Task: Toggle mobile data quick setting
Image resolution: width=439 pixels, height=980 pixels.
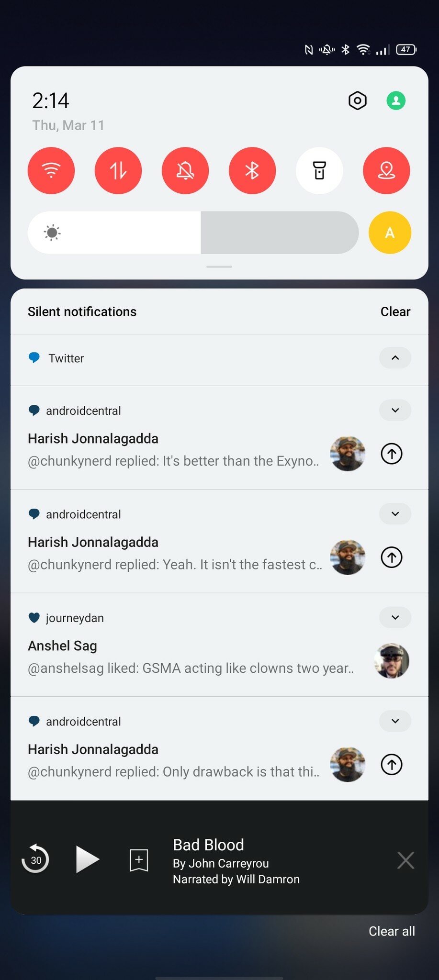Action: click(118, 170)
